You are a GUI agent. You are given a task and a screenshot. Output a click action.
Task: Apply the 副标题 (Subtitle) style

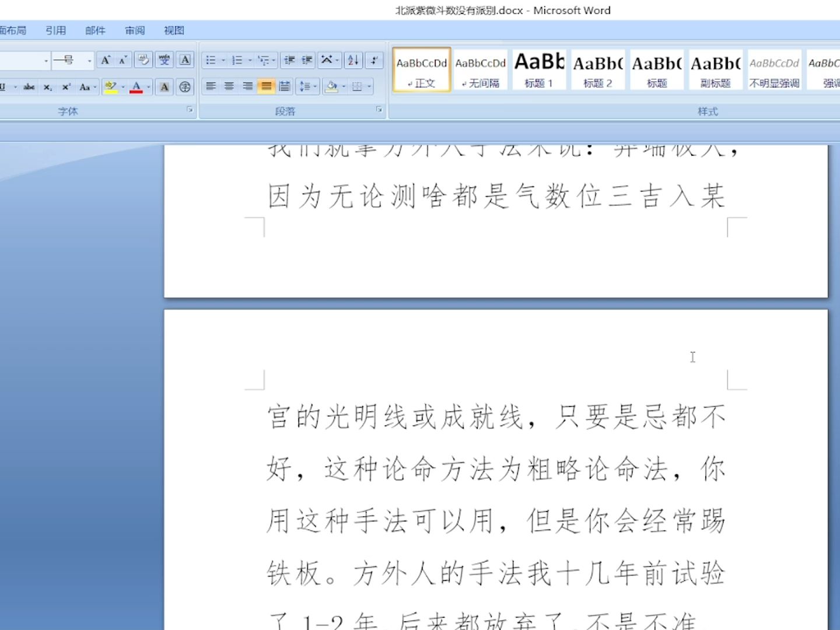716,70
